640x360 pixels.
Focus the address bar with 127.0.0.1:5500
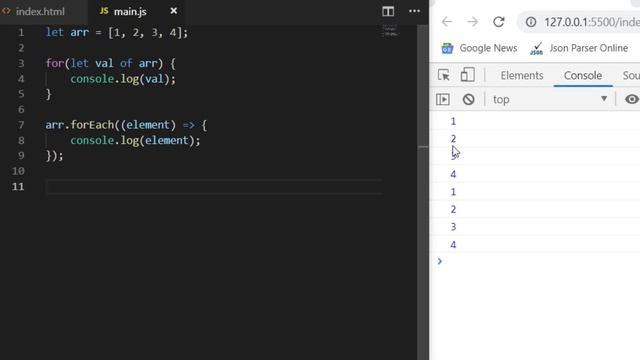[x=591, y=22]
